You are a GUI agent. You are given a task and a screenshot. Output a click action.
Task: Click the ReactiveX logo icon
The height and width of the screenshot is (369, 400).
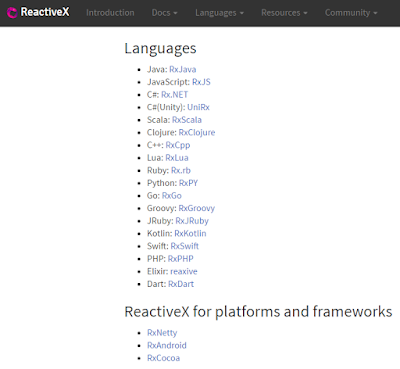tap(12, 13)
